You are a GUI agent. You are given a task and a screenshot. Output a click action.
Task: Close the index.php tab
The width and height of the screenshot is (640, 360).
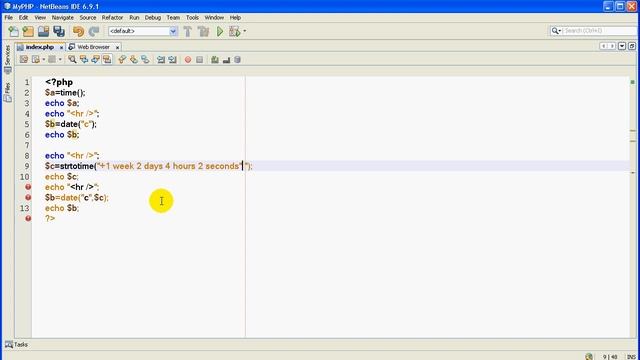61,47
